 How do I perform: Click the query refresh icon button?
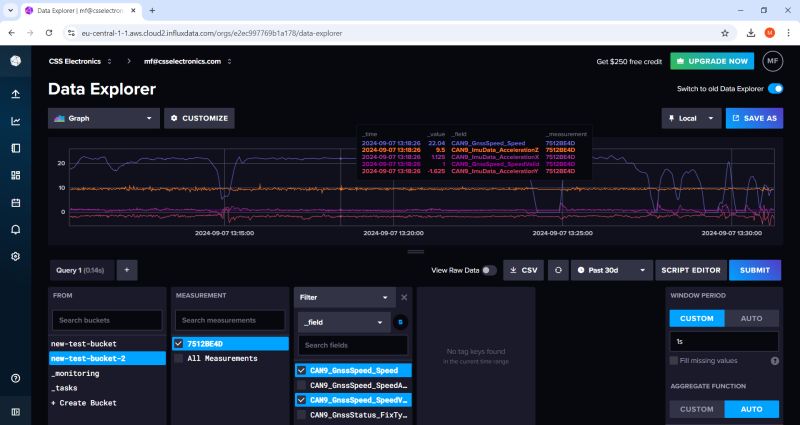pos(558,270)
